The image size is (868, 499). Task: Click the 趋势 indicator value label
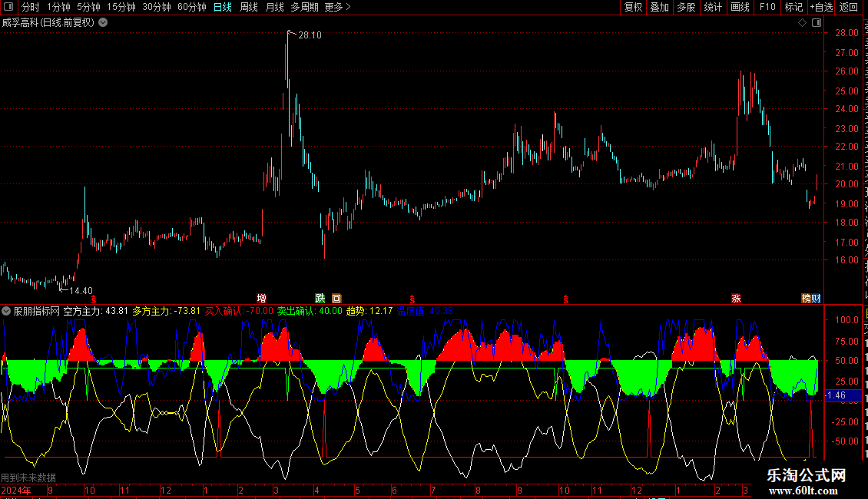369,311
